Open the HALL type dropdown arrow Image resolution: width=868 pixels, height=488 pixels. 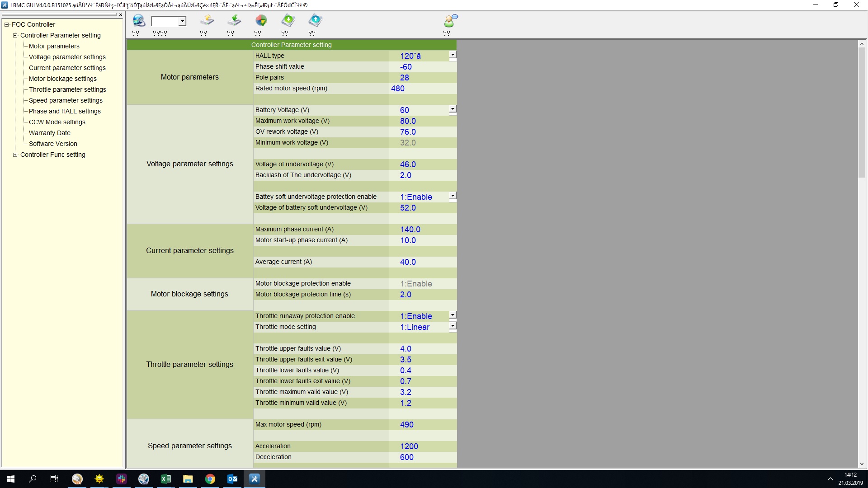point(453,55)
